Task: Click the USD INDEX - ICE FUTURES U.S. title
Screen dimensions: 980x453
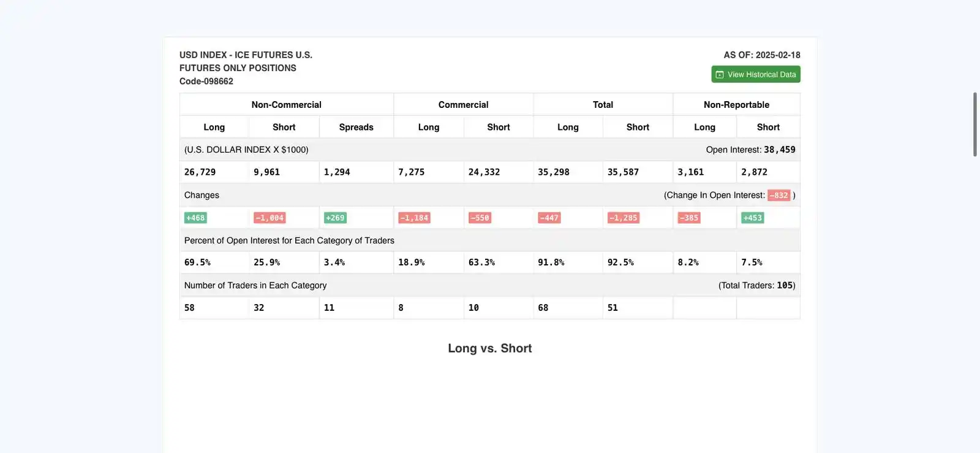Action: click(x=246, y=55)
